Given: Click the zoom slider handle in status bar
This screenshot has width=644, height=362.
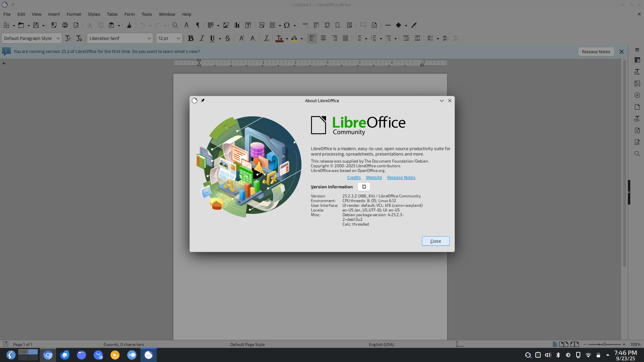Looking at the screenshot, I should (604, 344).
